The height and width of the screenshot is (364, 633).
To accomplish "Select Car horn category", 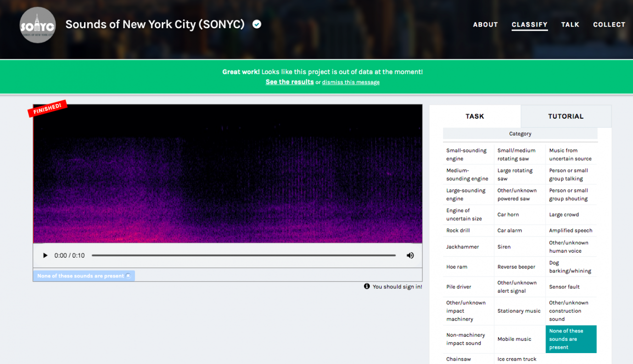I will click(520, 215).
